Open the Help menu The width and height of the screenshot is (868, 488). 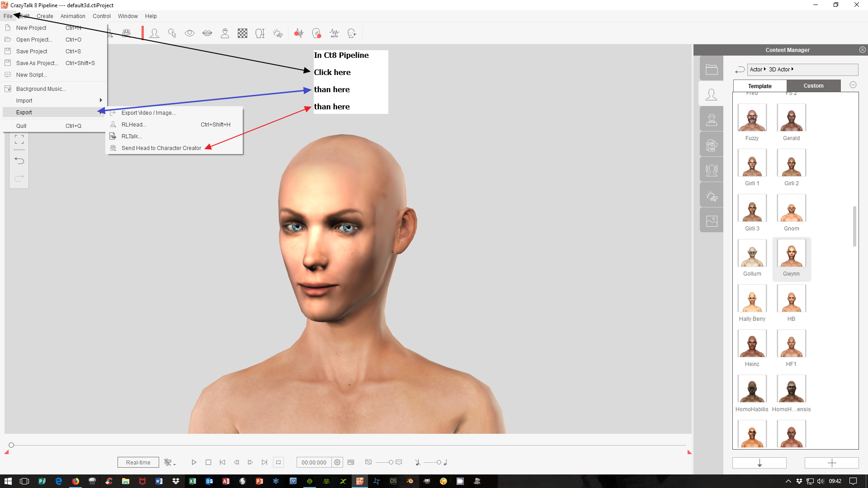(151, 16)
